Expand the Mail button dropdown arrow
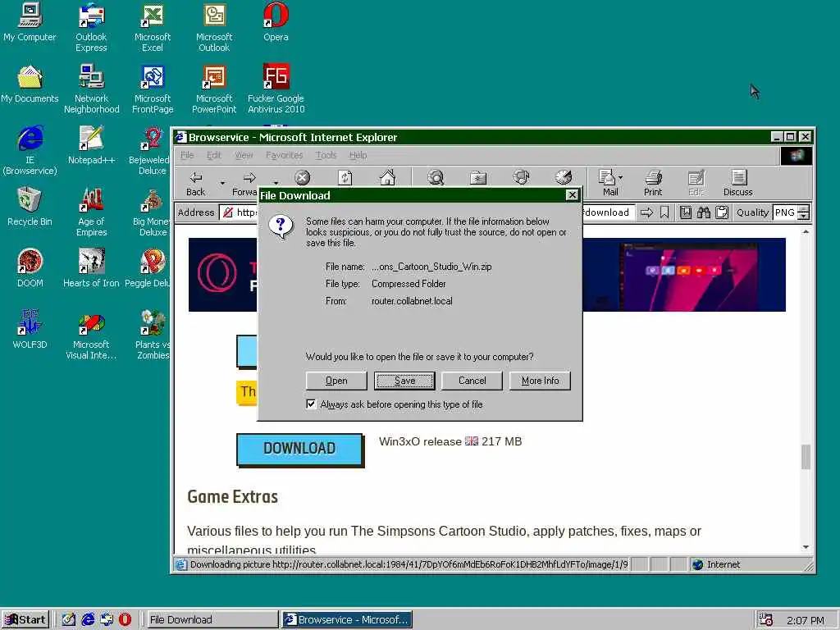 click(621, 177)
